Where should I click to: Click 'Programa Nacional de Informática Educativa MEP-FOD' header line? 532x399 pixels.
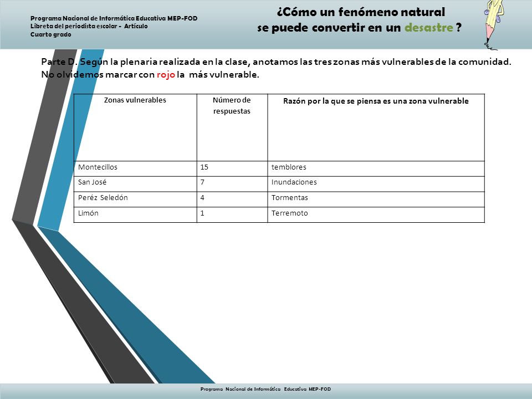[114, 18]
